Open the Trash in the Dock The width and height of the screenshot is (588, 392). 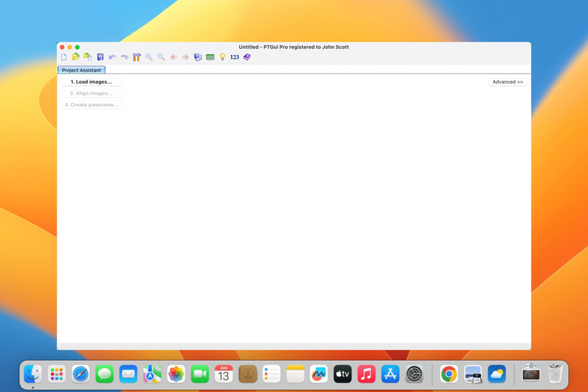pos(555,374)
